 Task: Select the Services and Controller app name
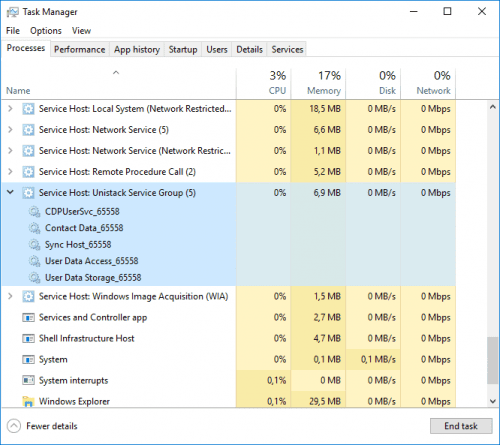click(x=93, y=318)
